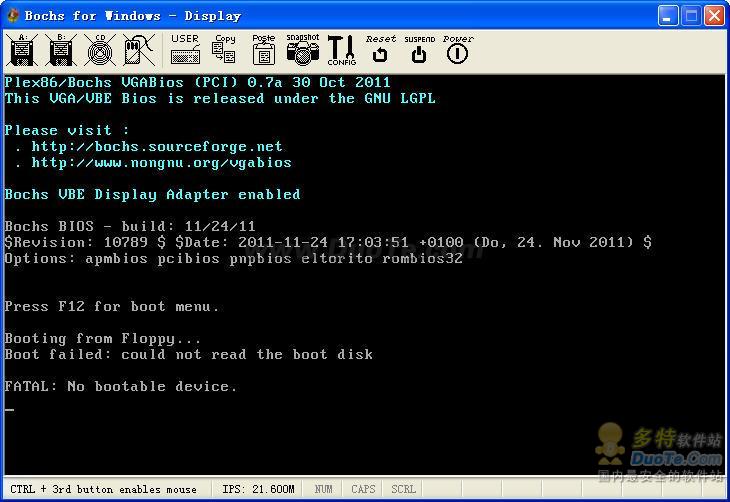
Task: Click 'Boot failed: could not read the boot disk'
Action: (189, 354)
